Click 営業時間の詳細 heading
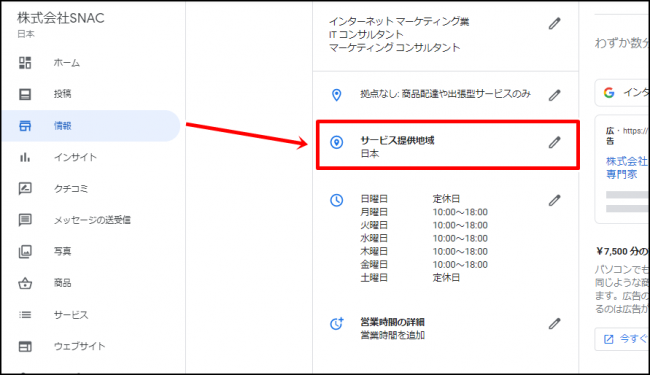650x375 pixels. pyautogui.click(x=392, y=322)
